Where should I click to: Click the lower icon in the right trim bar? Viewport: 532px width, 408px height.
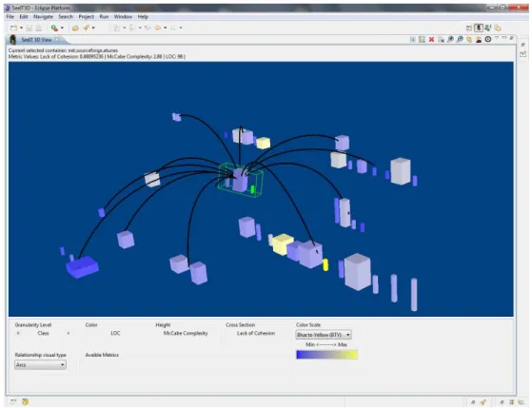[522, 54]
